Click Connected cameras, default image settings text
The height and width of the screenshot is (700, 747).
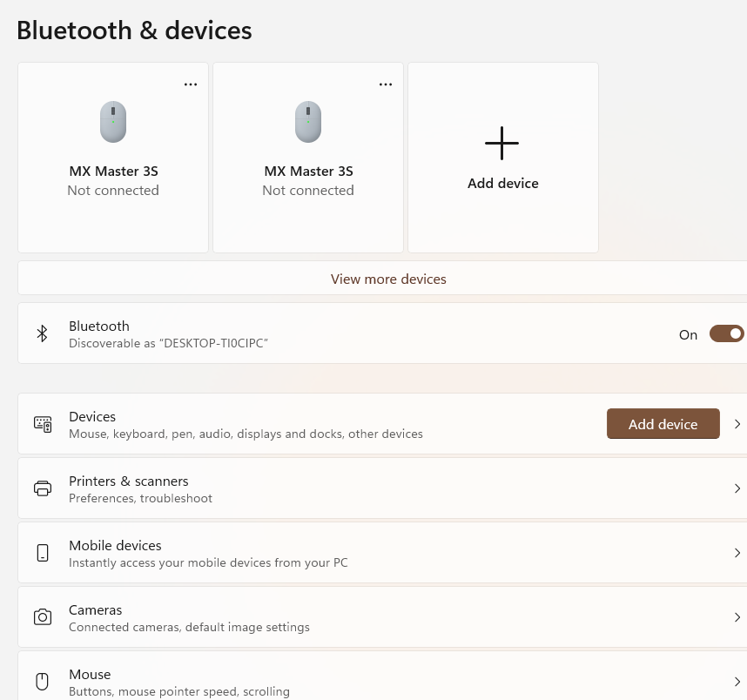[x=189, y=627]
